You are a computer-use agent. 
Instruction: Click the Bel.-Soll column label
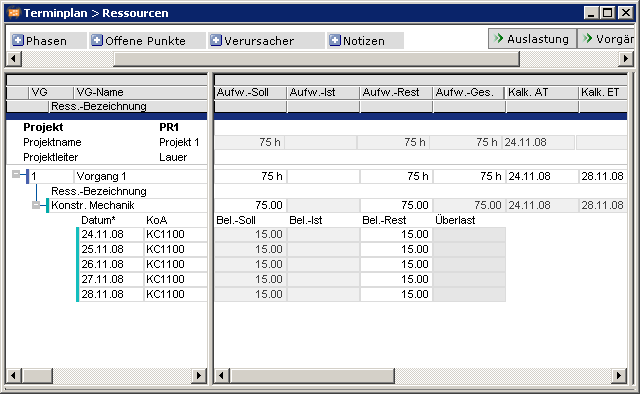pyautogui.click(x=236, y=220)
